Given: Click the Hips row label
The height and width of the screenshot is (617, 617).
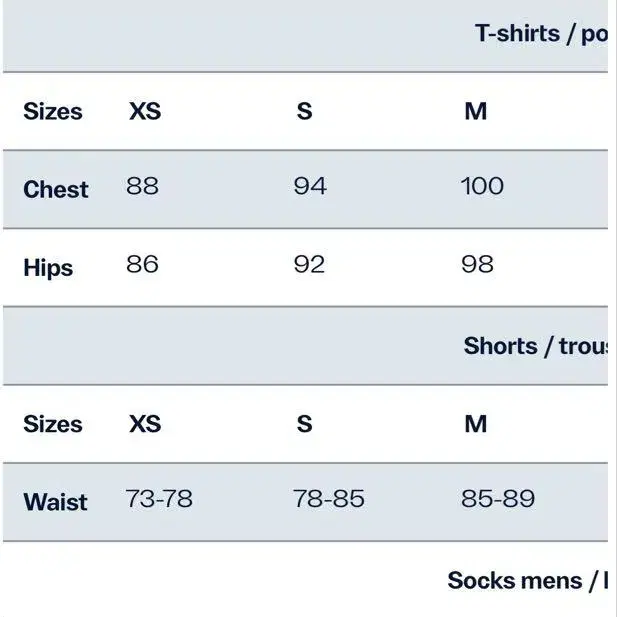Looking at the screenshot, I should pyautogui.click(x=48, y=267).
